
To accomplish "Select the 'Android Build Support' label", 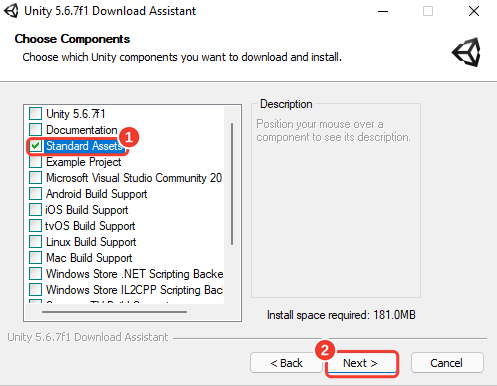I will pyautogui.click(x=97, y=194).
